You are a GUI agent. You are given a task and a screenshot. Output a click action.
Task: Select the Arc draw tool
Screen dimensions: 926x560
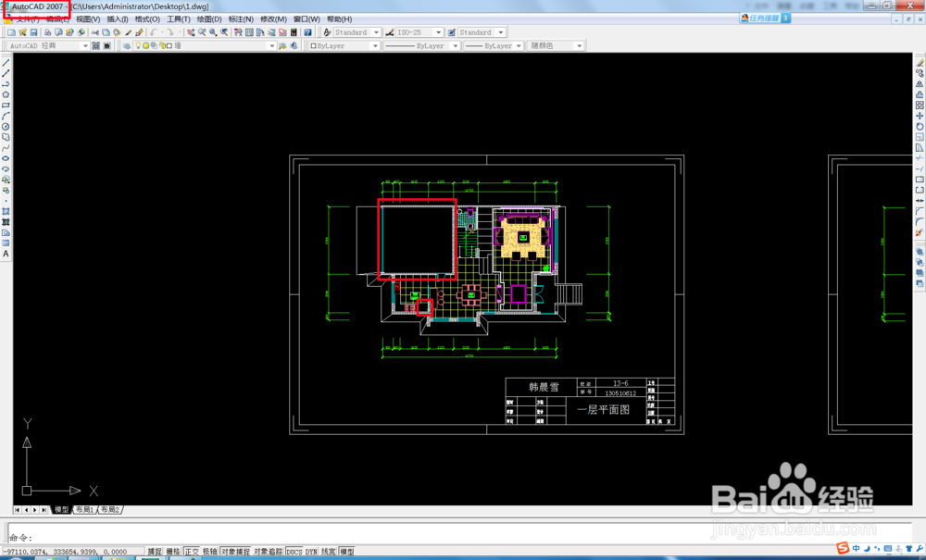[x=6, y=117]
